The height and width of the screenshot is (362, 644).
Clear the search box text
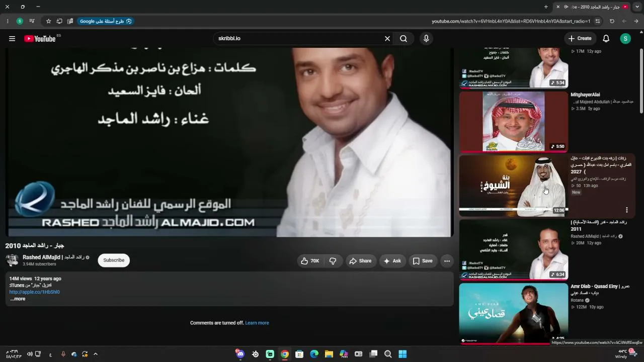tap(387, 39)
